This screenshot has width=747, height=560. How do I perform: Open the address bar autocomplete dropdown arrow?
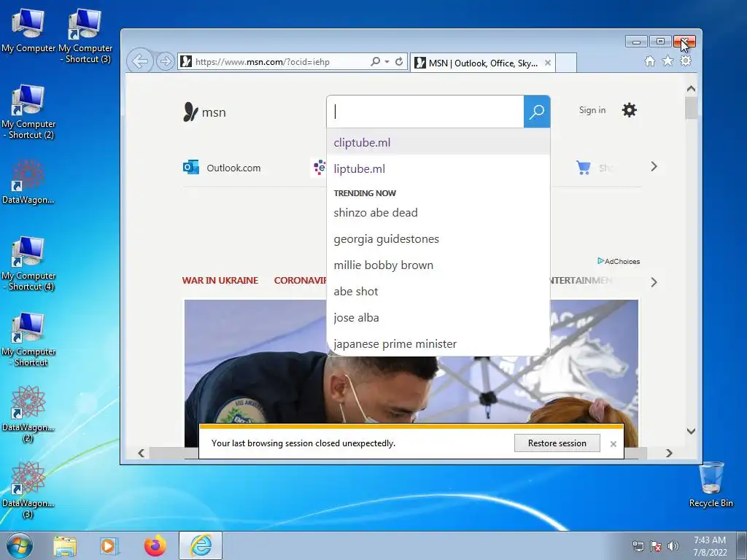pyautogui.click(x=387, y=61)
